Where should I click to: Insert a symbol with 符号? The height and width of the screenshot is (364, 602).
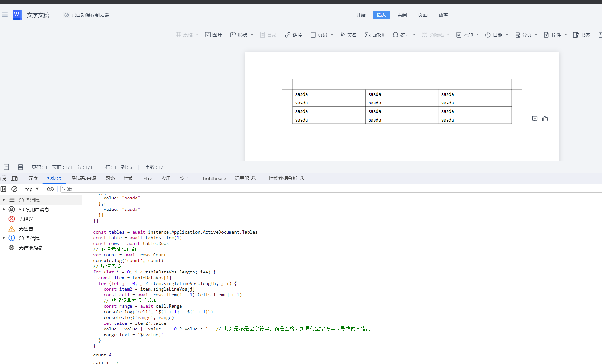coord(401,35)
